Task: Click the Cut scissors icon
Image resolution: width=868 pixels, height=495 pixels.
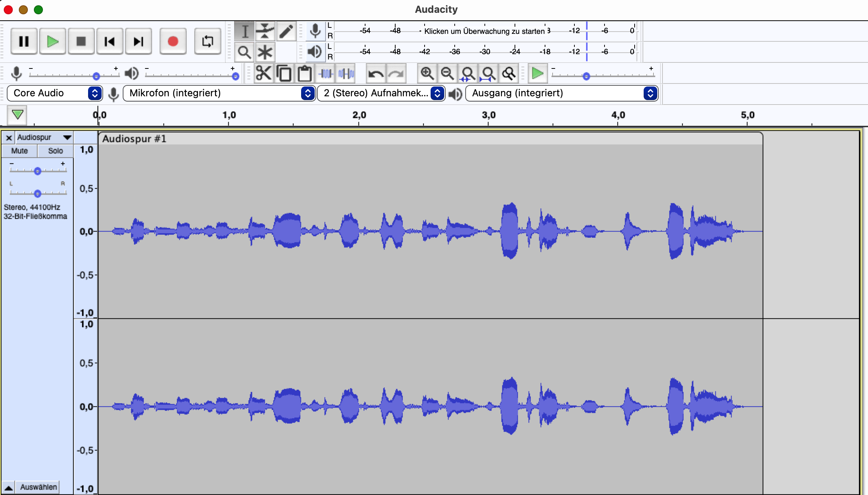Action: click(x=263, y=73)
